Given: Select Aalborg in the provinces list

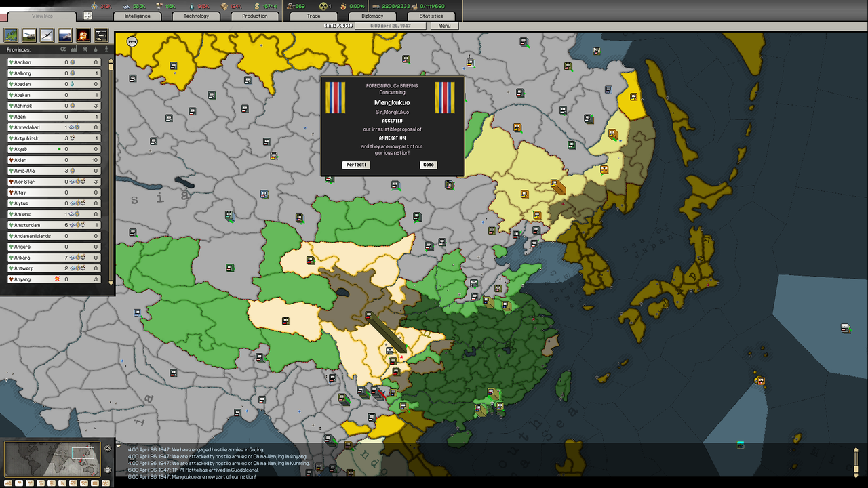Looking at the screenshot, I should click(x=54, y=73).
